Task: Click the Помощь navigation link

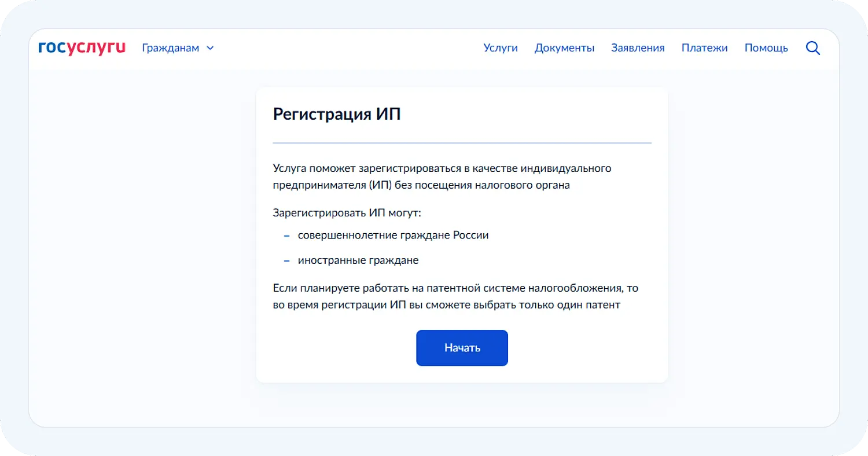Action: click(766, 48)
